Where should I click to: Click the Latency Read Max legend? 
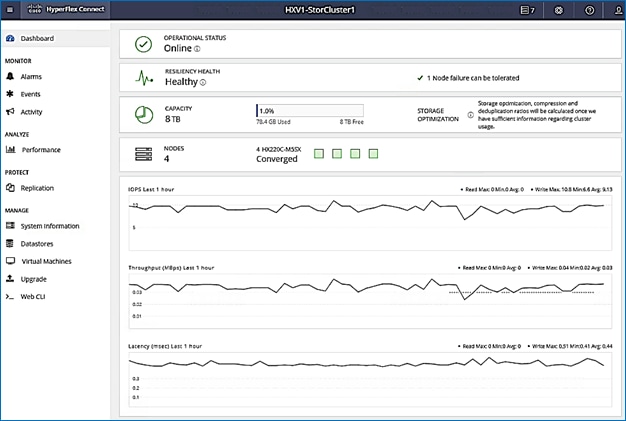(489, 346)
